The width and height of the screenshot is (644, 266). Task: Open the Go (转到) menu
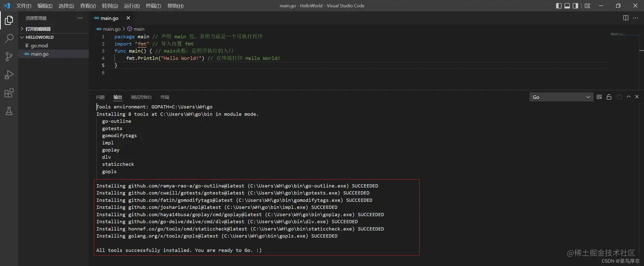pyautogui.click(x=110, y=6)
